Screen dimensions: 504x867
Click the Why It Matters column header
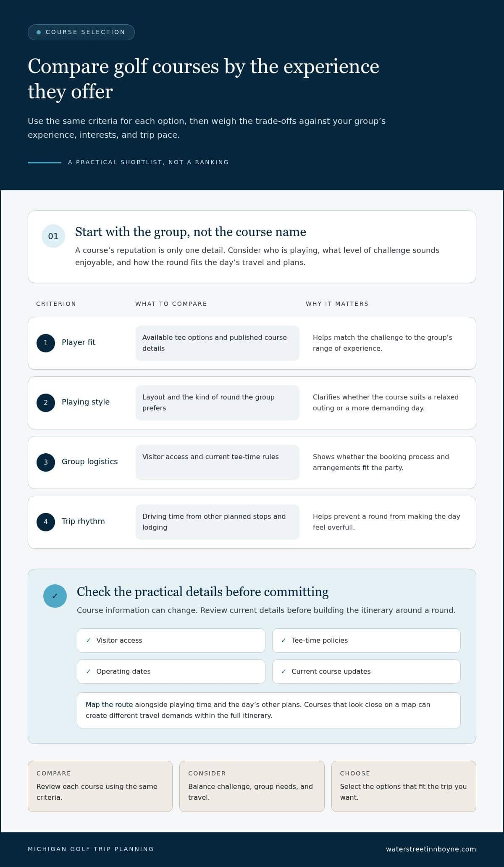pyautogui.click(x=337, y=304)
